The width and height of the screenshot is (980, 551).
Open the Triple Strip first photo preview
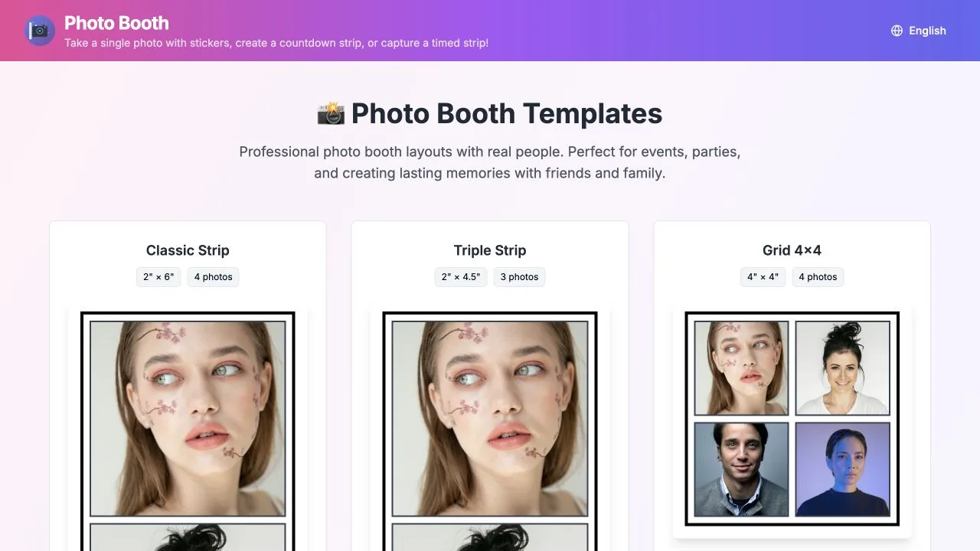490,419
